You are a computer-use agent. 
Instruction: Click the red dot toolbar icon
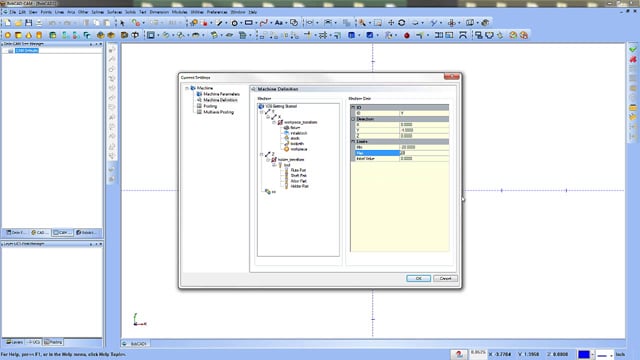point(407,36)
